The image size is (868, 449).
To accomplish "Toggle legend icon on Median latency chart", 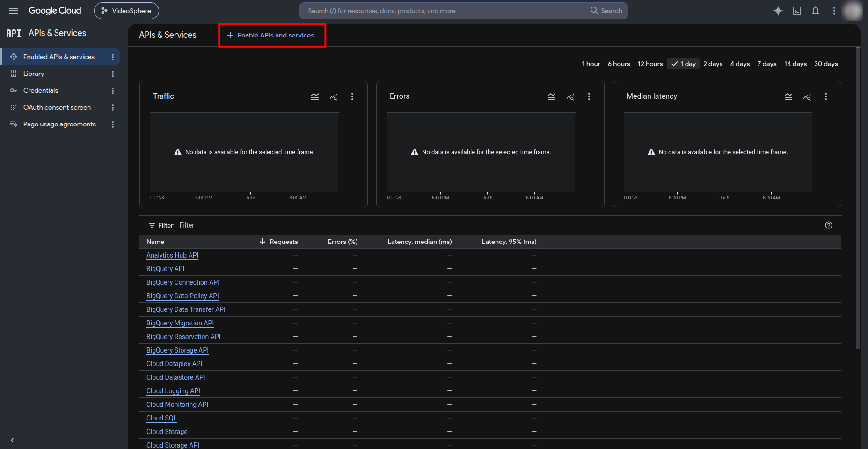I will coord(788,96).
